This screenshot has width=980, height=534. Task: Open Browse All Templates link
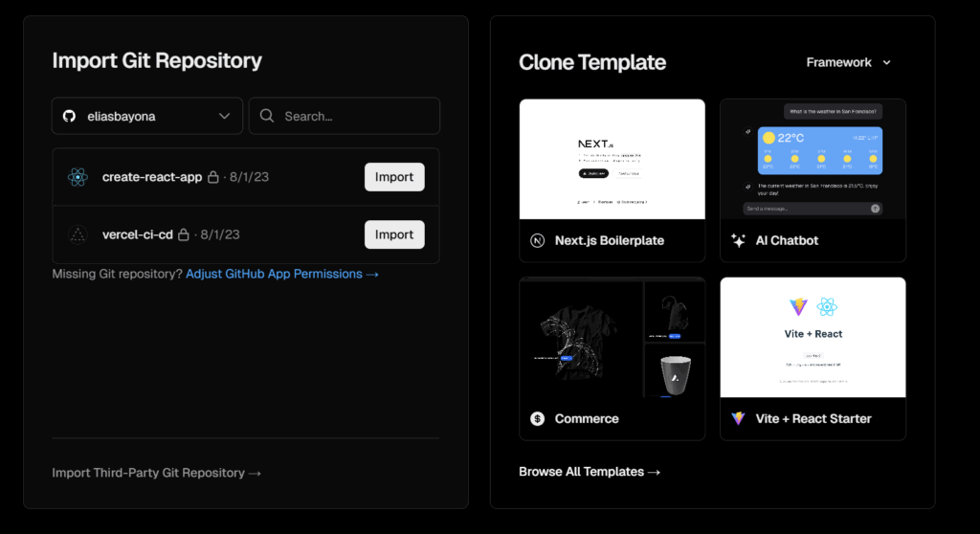click(590, 472)
